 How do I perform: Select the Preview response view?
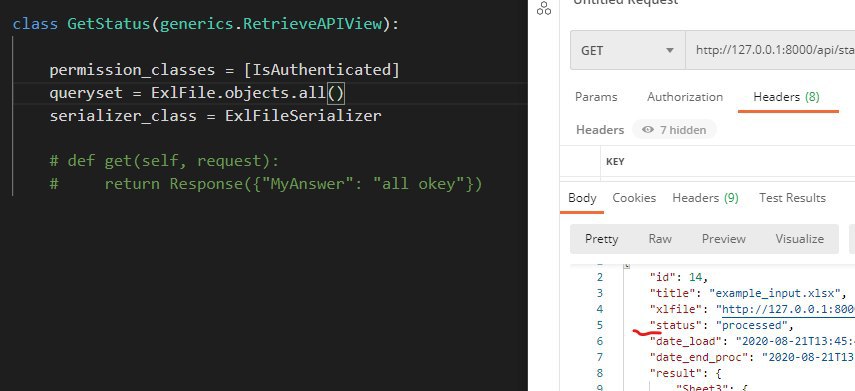coord(724,239)
